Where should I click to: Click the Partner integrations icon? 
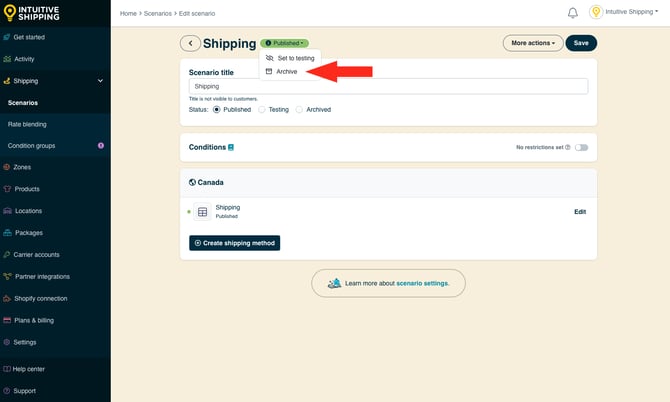coord(7,276)
